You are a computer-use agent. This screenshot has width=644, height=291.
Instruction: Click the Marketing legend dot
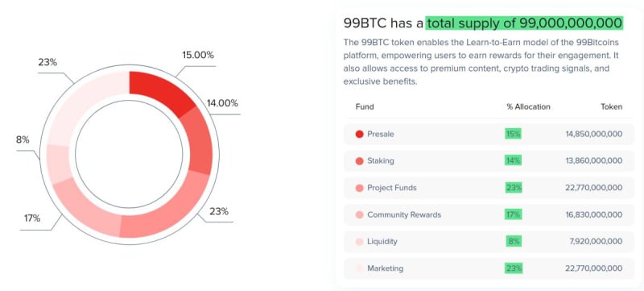tap(359, 268)
